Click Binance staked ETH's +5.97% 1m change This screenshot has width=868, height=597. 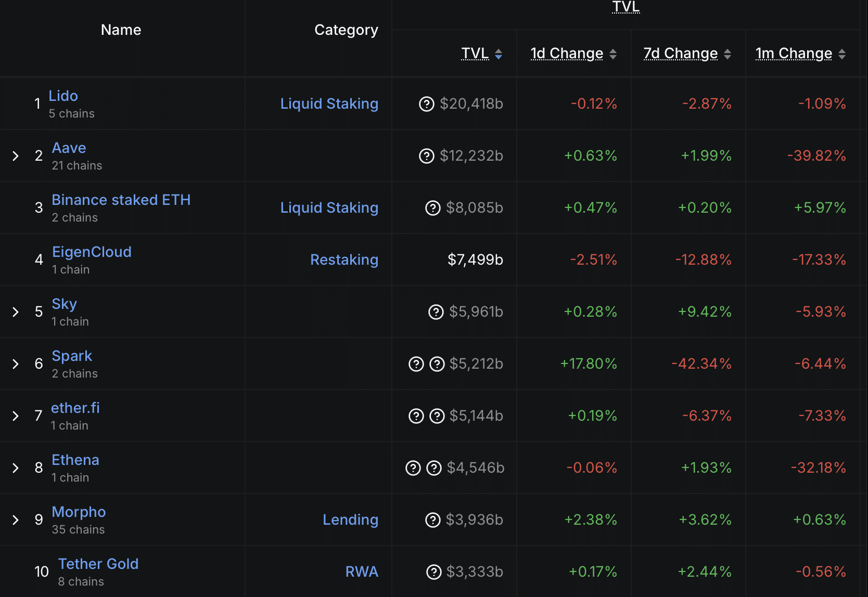(x=820, y=208)
